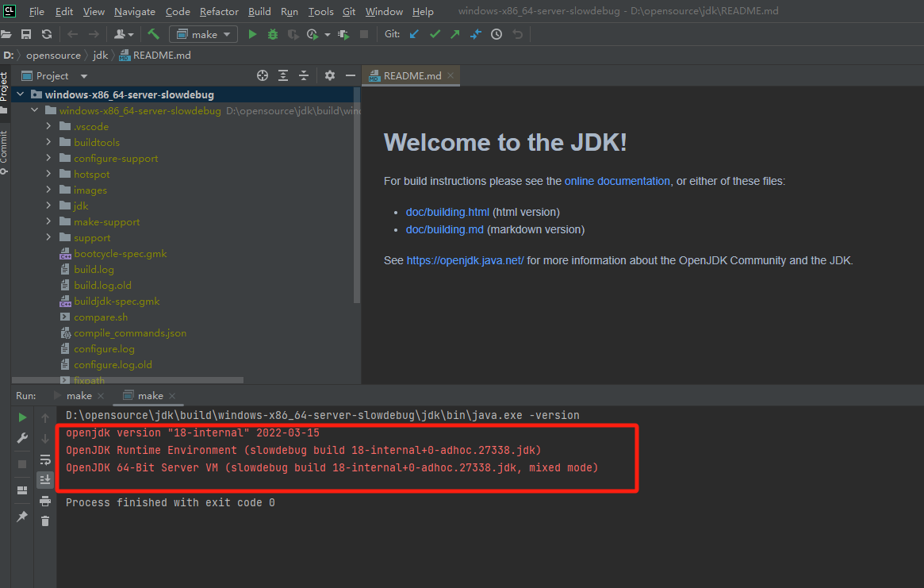Commit changes with the green Git checkmark
Image resolution: width=924 pixels, height=588 pixels.
(x=435, y=34)
